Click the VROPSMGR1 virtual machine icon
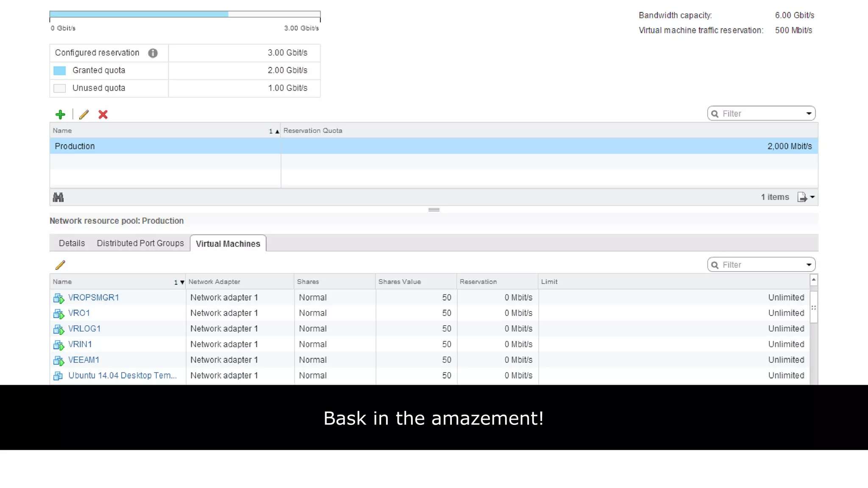Screen dimensions: 868x488 58,298
